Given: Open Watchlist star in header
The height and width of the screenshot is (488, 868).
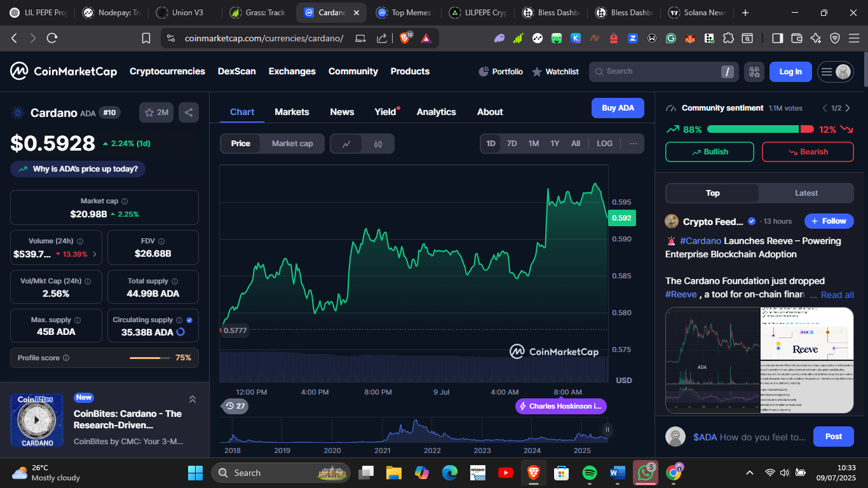Looking at the screenshot, I should 555,72.
